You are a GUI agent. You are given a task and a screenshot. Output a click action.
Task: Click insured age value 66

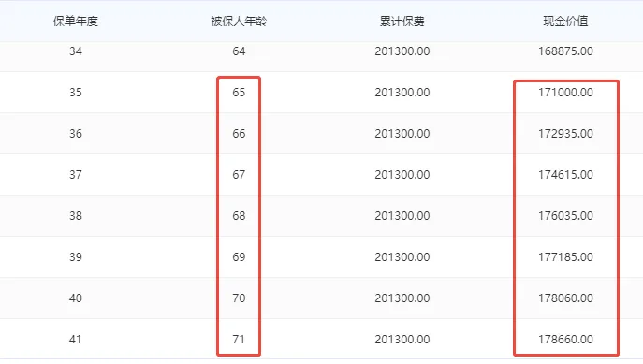click(x=239, y=134)
